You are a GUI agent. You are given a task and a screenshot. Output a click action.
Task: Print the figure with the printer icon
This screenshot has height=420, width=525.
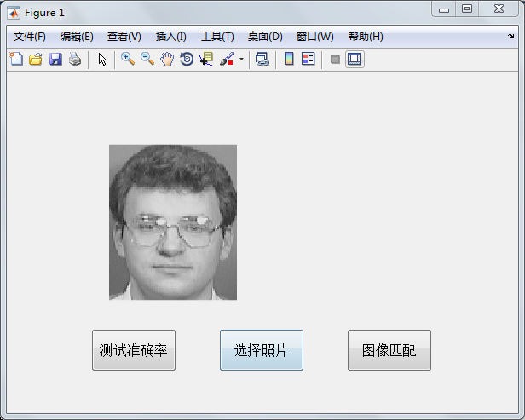[x=75, y=60]
